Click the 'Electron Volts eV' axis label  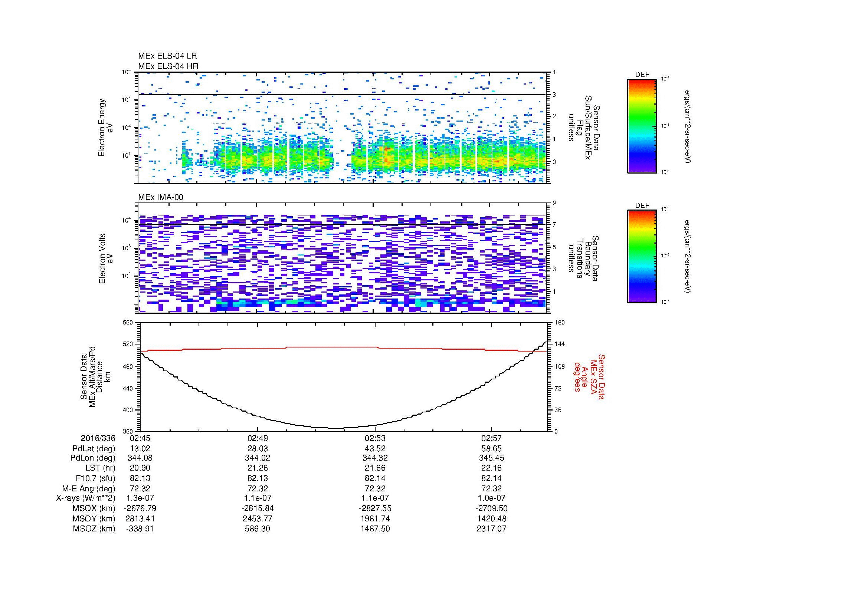106,259
